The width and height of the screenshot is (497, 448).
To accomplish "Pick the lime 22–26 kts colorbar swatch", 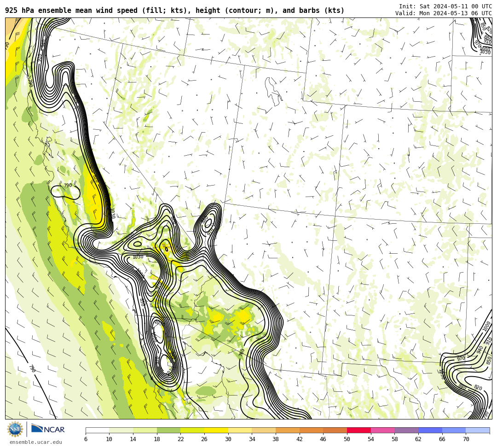I will point(192,430).
